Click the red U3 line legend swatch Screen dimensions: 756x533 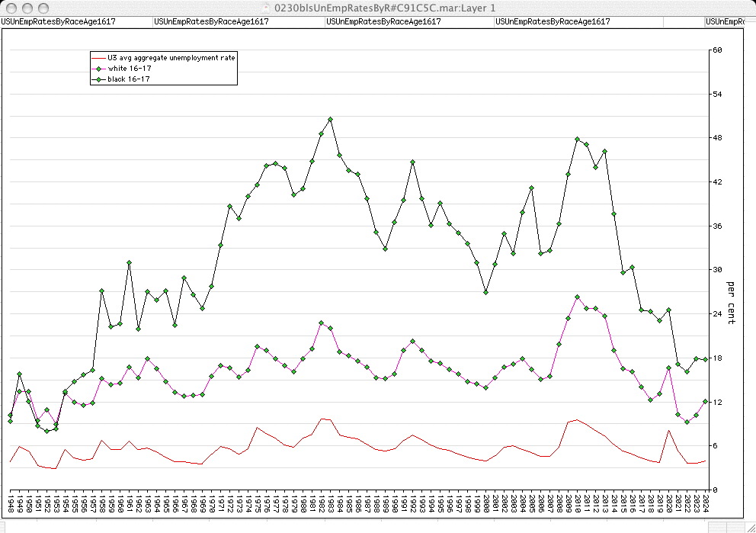click(x=98, y=57)
